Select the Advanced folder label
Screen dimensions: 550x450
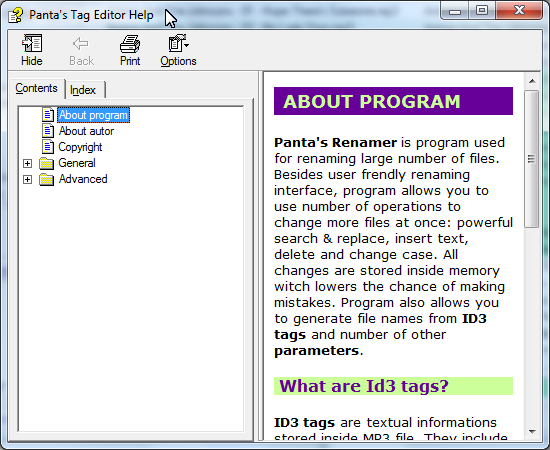click(83, 179)
